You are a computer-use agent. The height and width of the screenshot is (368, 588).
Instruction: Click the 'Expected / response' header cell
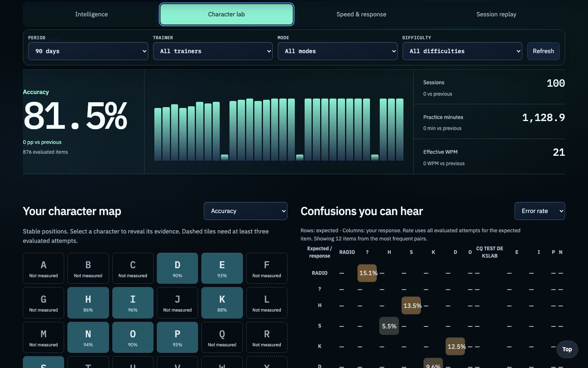tap(319, 252)
